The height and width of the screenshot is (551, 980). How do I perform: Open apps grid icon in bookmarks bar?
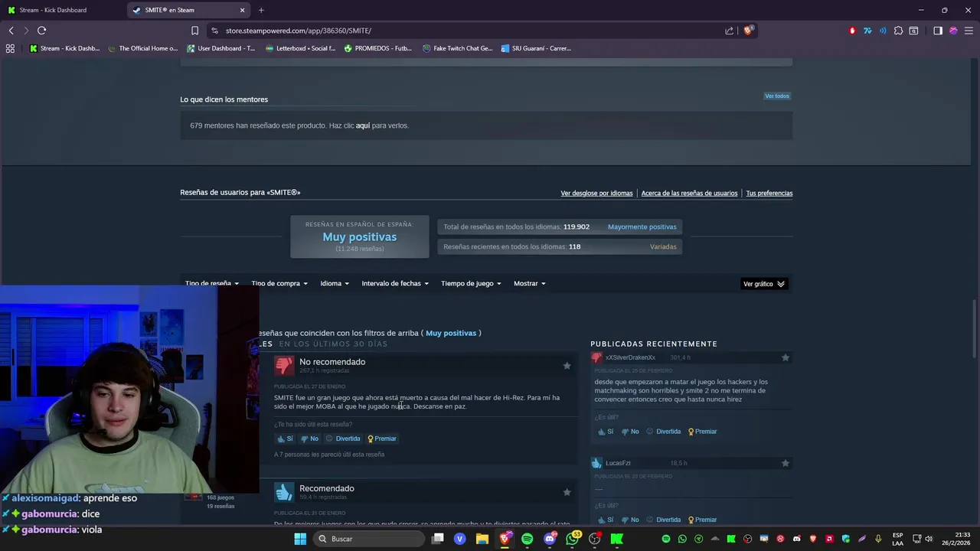pyautogui.click(x=10, y=48)
